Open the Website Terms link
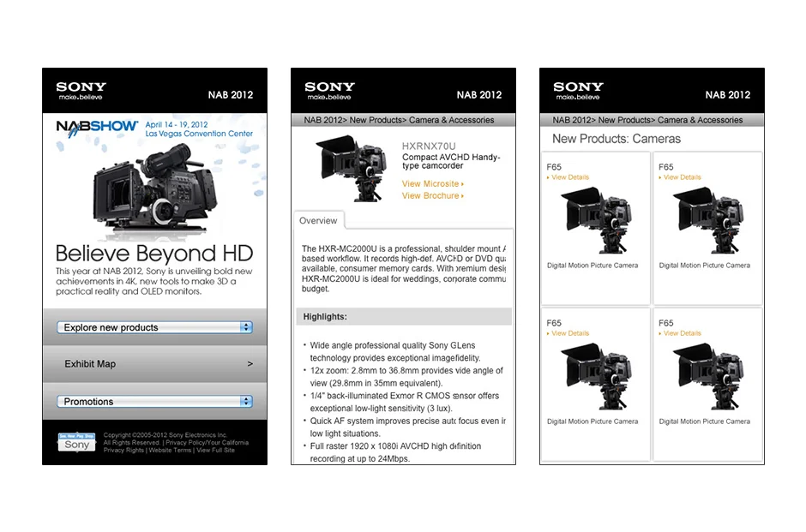The image size is (806, 532). coord(170,450)
